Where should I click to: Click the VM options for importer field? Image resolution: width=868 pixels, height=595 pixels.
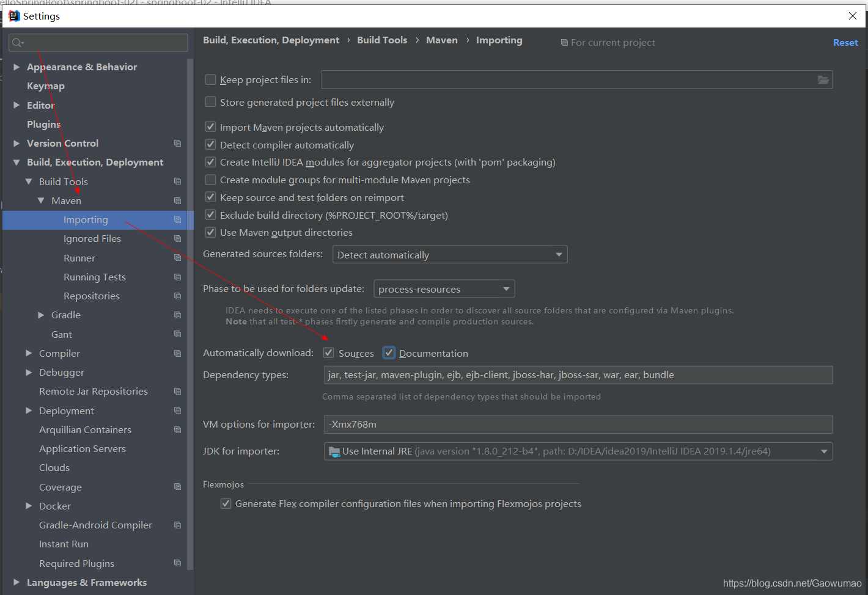coord(578,425)
